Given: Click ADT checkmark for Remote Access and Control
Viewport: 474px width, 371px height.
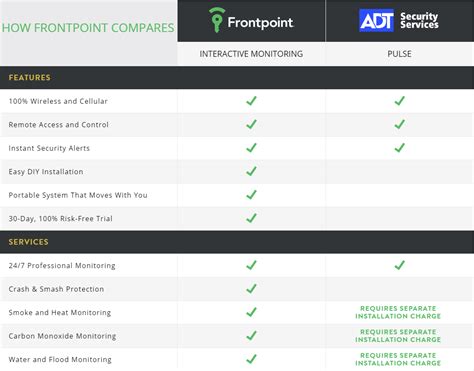Looking at the screenshot, I should [x=399, y=124].
